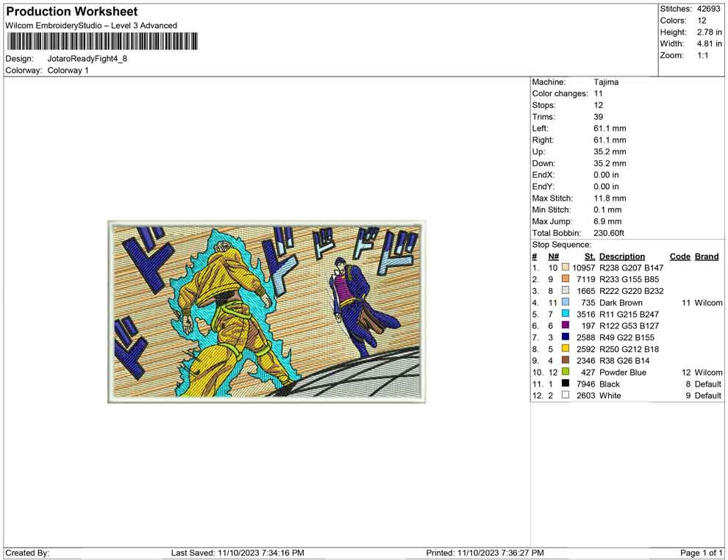Select stitch count 7946 in Black row
The image size is (728, 560).
click(586, 384)
